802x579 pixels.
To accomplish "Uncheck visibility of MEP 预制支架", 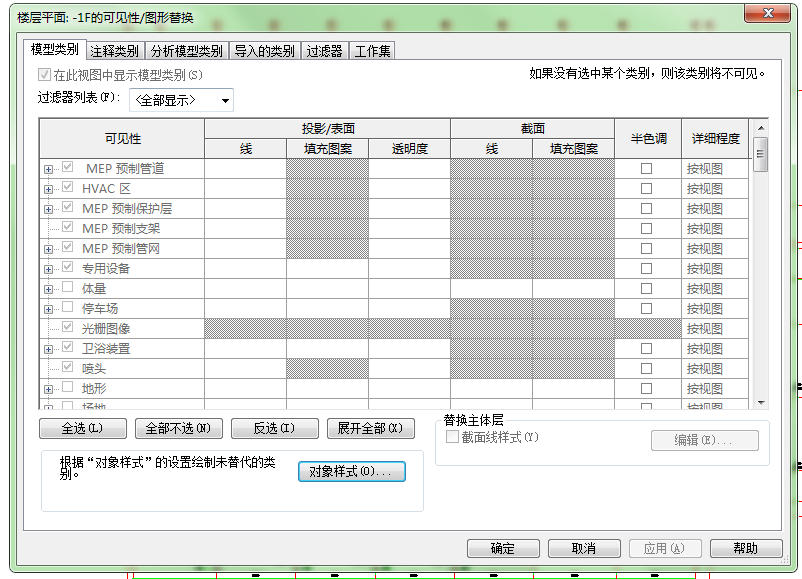I will pyautogui.click(x=68, y=227).
